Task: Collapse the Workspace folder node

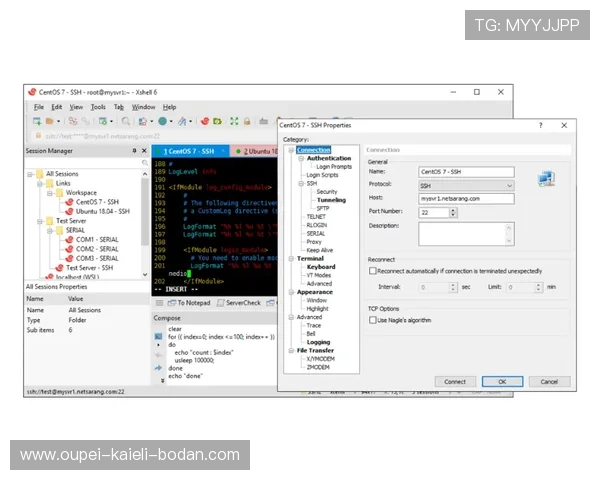Action: coord(50,193)
